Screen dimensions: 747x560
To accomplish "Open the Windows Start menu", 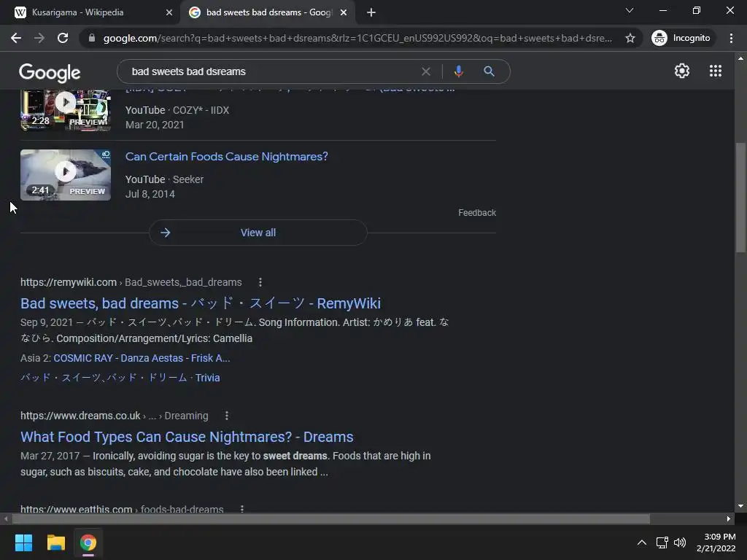I will [23, 542].
